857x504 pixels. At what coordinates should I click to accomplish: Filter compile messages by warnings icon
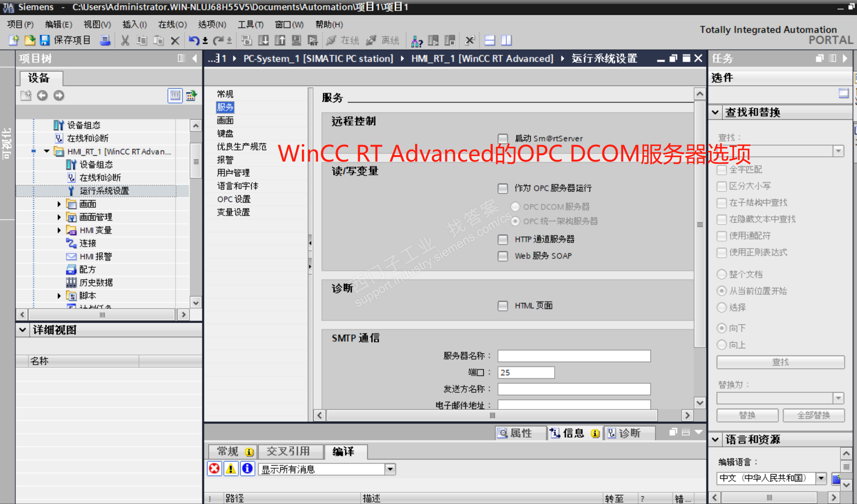[x=231, y=469]
